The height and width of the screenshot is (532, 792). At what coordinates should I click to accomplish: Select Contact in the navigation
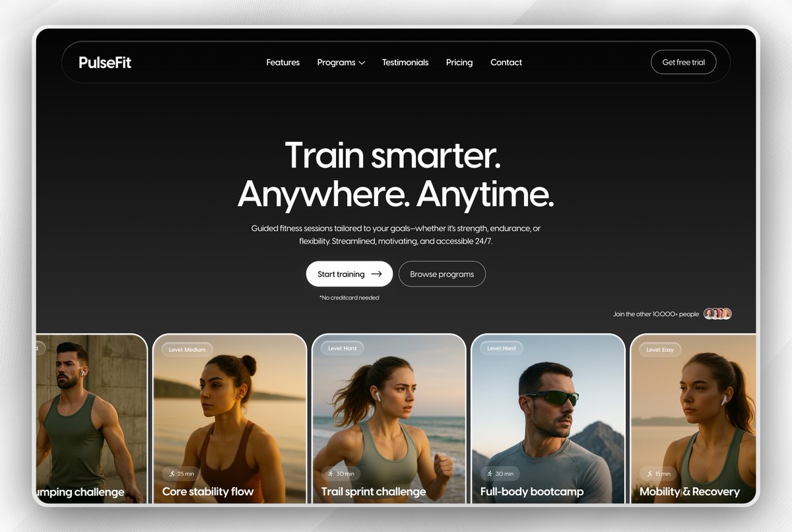click(x=506, y=63)
